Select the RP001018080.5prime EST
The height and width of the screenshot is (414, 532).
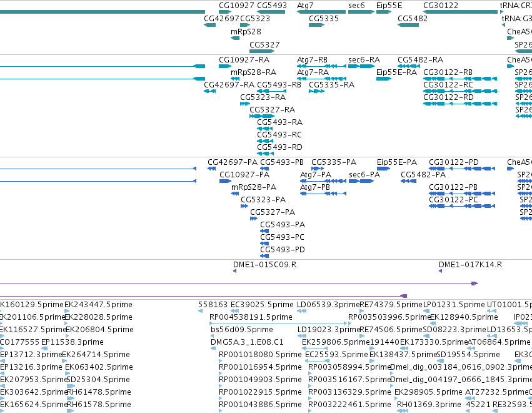221,361
